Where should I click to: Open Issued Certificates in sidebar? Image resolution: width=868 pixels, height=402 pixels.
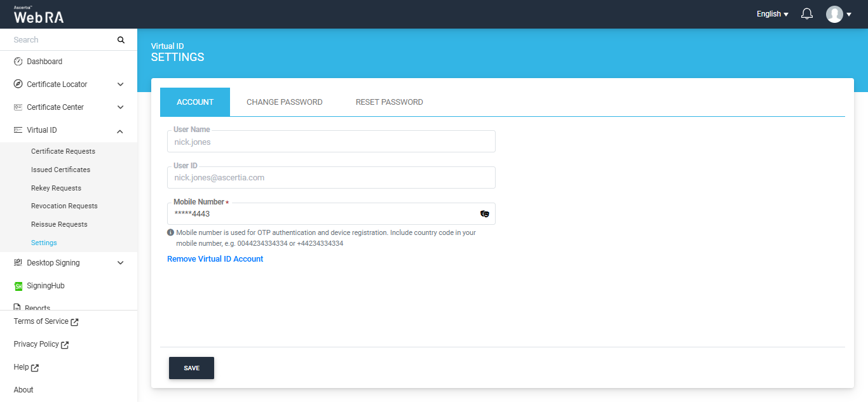[60, 170]
